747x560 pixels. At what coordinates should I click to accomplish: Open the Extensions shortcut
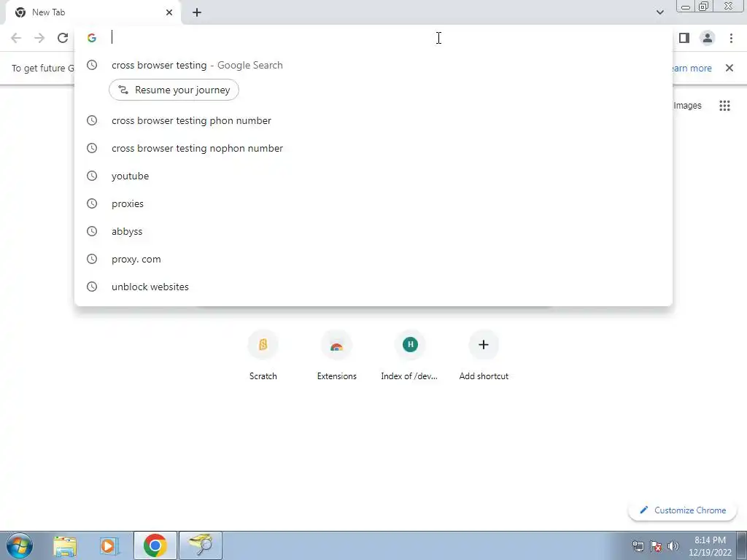tap(337, 355)
